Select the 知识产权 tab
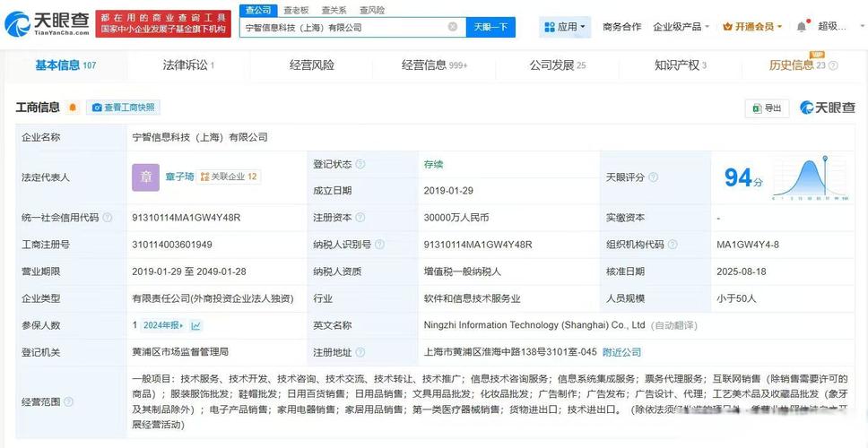The height and width of the screenshot is (448, 868). coord(681,65)
